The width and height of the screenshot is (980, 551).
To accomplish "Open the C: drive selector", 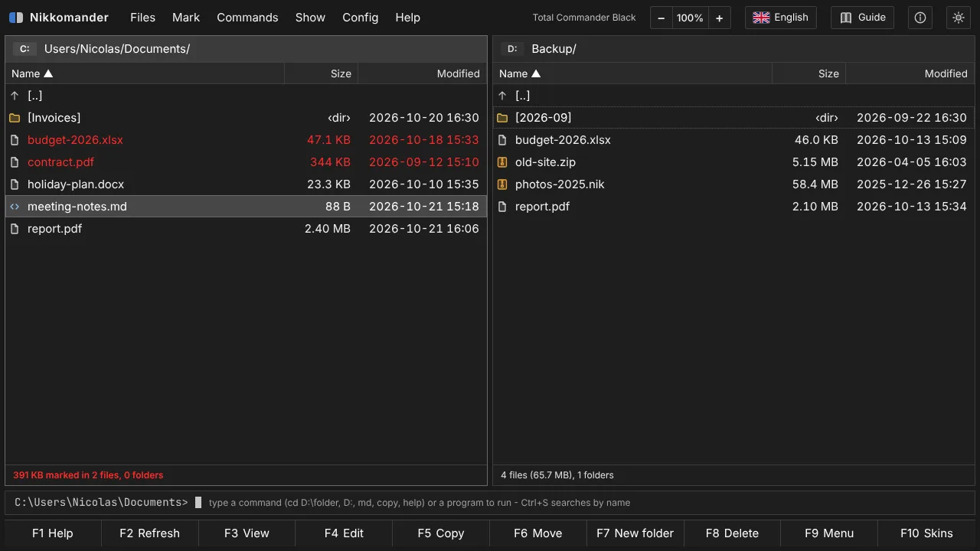I will pos(24,49).
